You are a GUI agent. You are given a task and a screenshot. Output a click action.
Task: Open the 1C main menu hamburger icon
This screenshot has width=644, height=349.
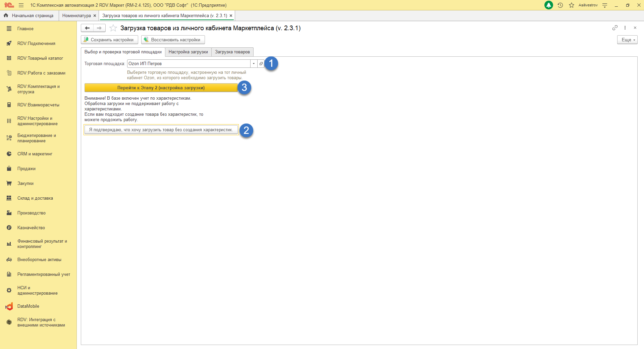pos(21,5)
